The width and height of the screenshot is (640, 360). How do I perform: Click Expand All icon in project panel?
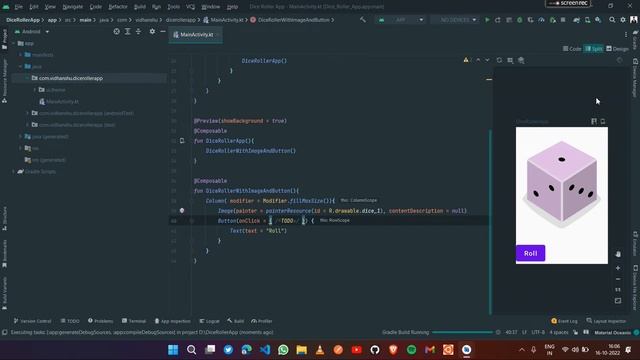click(127, 31)
